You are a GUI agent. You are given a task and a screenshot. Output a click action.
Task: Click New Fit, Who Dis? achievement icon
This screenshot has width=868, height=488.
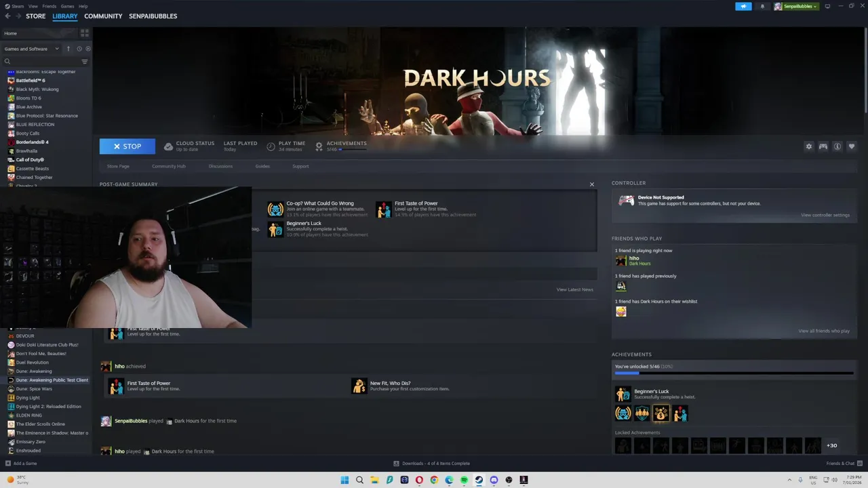359,386
